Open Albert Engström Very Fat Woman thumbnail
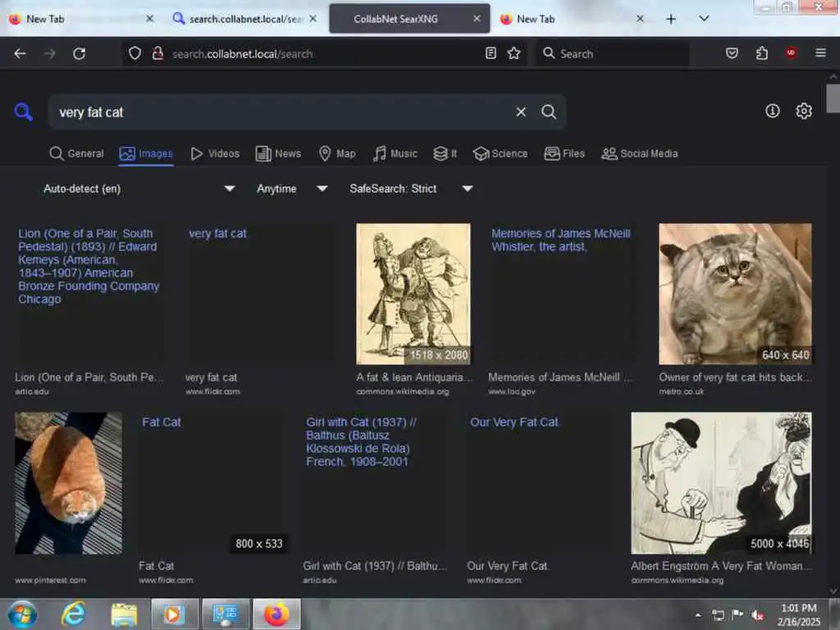 [721, 482]
